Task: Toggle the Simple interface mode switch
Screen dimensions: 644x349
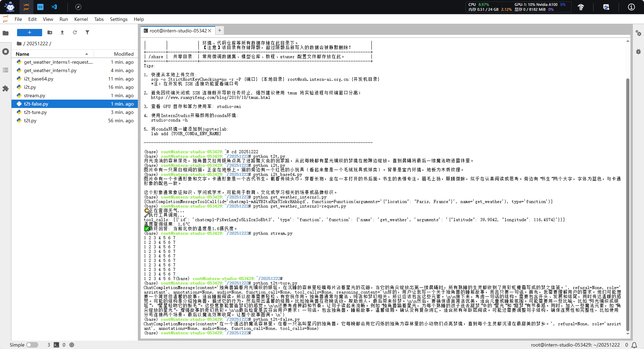Action: coord(32,345)
